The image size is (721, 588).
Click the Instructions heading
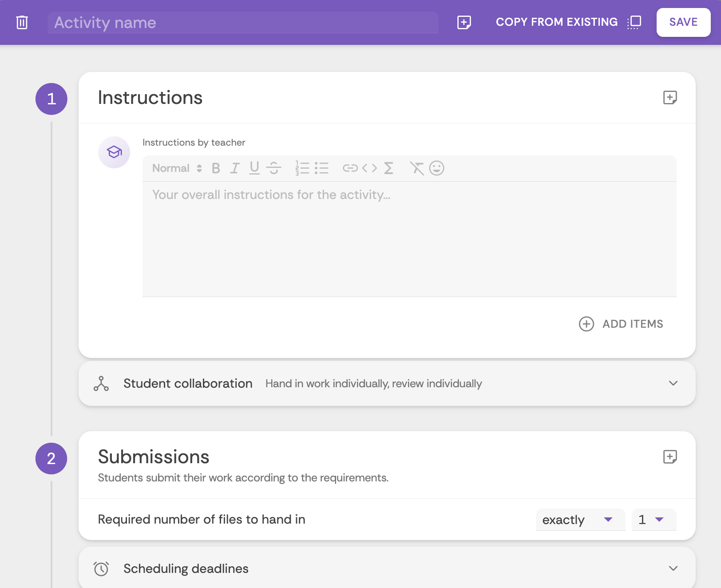coord(150,98)
